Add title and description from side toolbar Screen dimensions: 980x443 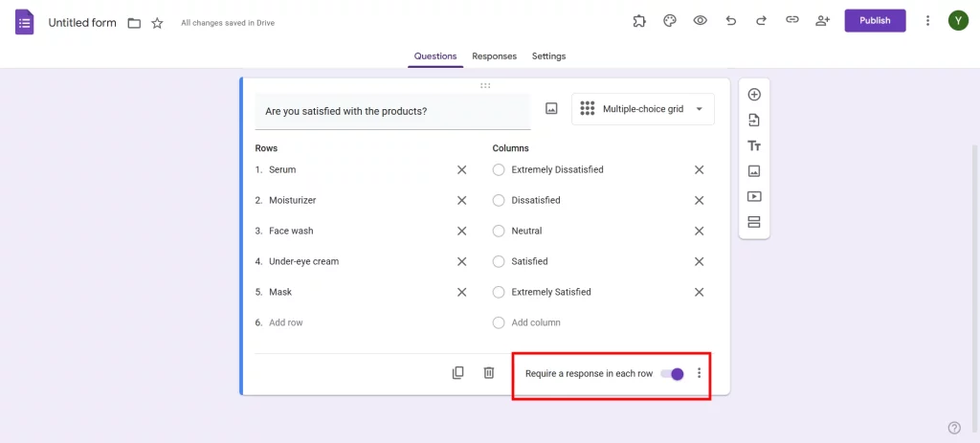coord(754,145)
